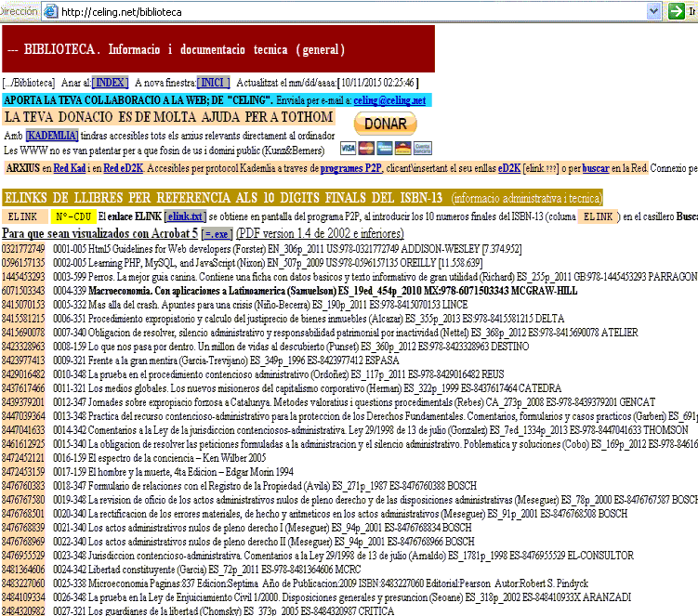
Task: Select elink number 8484109334
Action: pyautogui.click(x=23, y=597)
